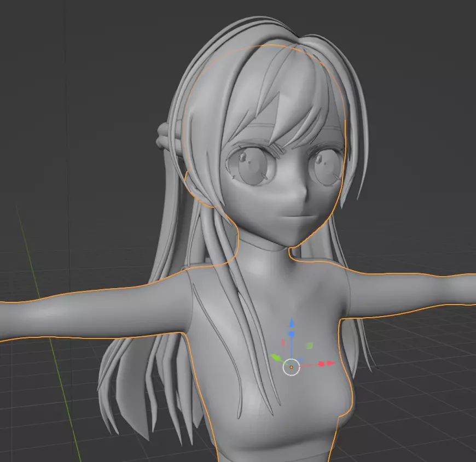The height and width of the screenshot is (462, 476).
Task: Grab the blue Z-axis move arrow tip
Action: coord(292,322)
